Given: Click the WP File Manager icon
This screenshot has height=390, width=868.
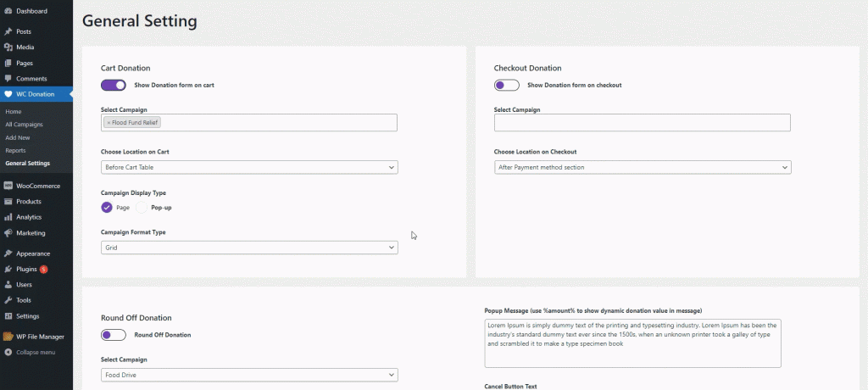Looking at the screenshot, I should click(8, 337).
